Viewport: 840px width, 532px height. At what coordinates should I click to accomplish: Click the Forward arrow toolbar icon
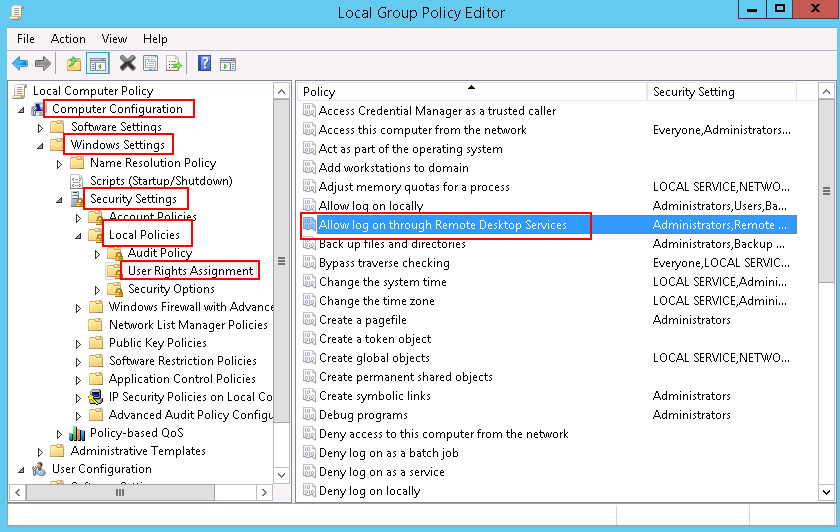[x=43, y=64]
